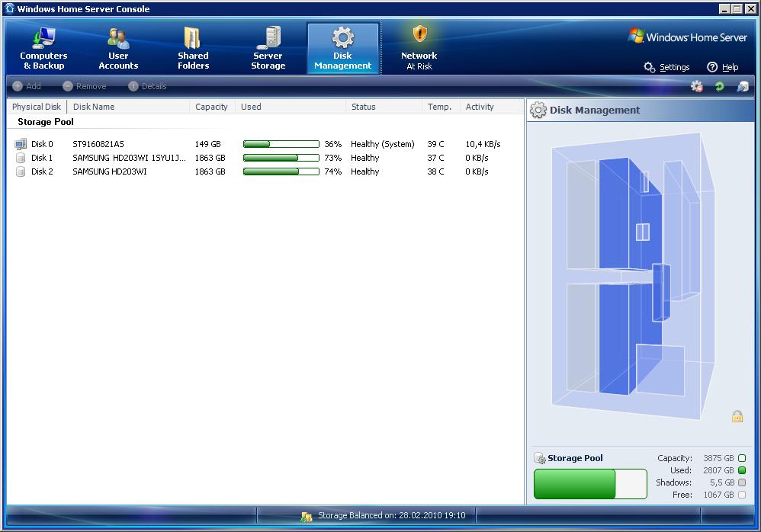
Task: Click the gear icon beside Disk Management heading
Action: [538, 110]
